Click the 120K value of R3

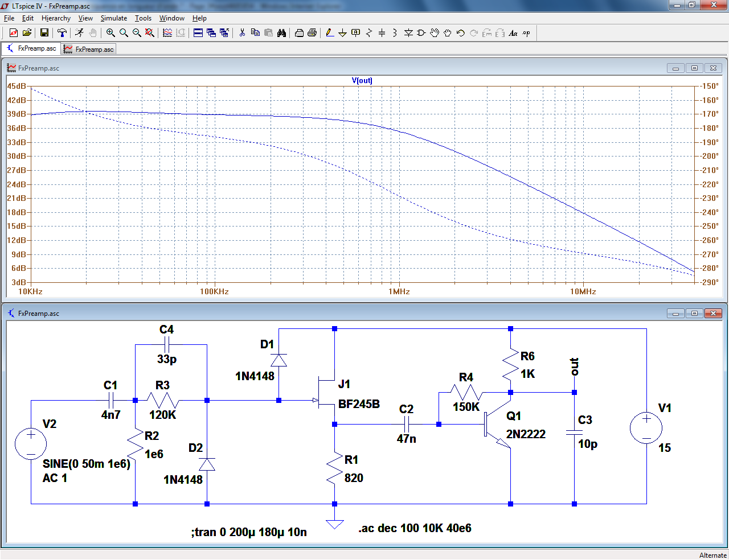point(163,415)
